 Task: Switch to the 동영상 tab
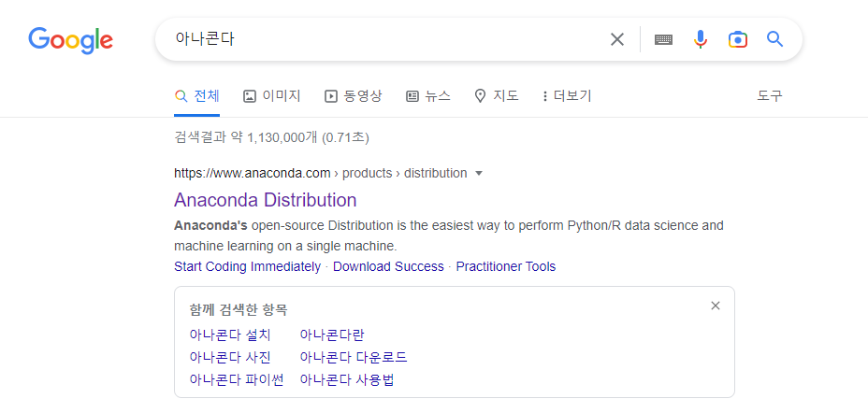tap(354, 96)
